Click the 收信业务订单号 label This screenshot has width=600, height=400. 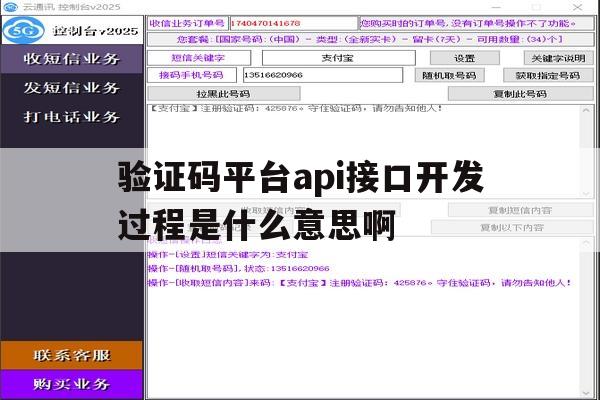coord(188,23)
